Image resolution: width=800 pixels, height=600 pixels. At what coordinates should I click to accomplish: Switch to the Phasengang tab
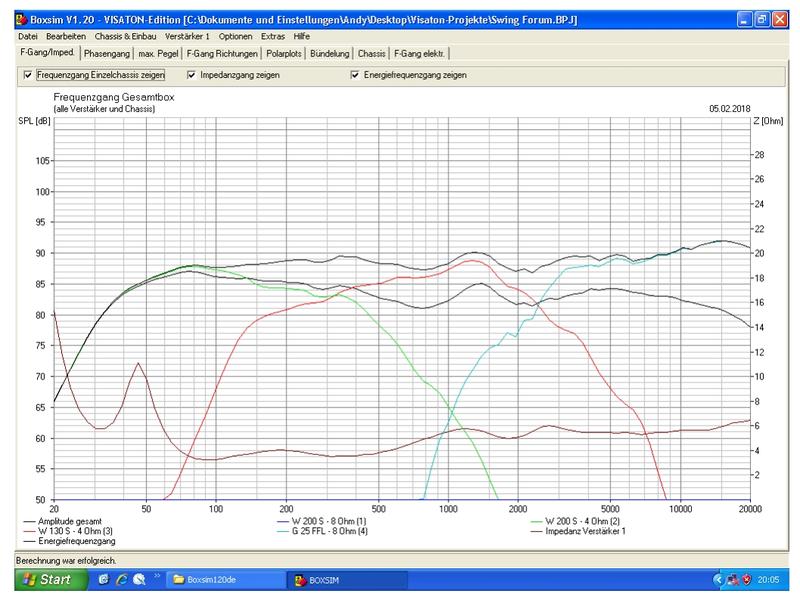click(107, 53)
